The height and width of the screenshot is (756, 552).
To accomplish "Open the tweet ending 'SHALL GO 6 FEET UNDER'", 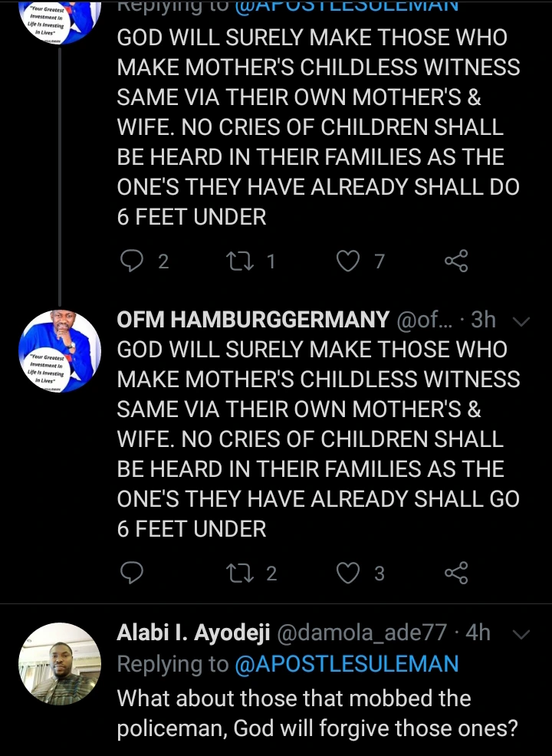I will point(318,439).
